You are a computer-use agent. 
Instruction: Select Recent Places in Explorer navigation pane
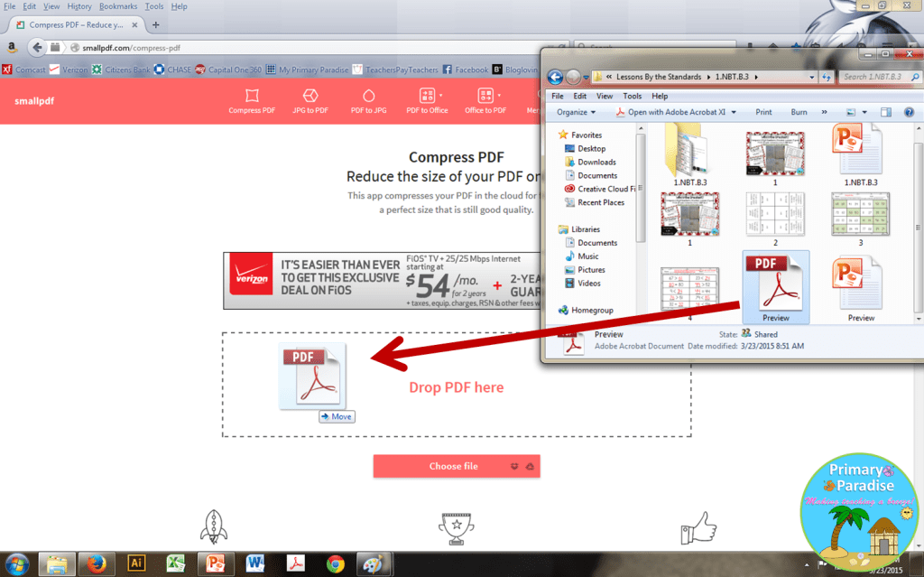click(594, 202)
